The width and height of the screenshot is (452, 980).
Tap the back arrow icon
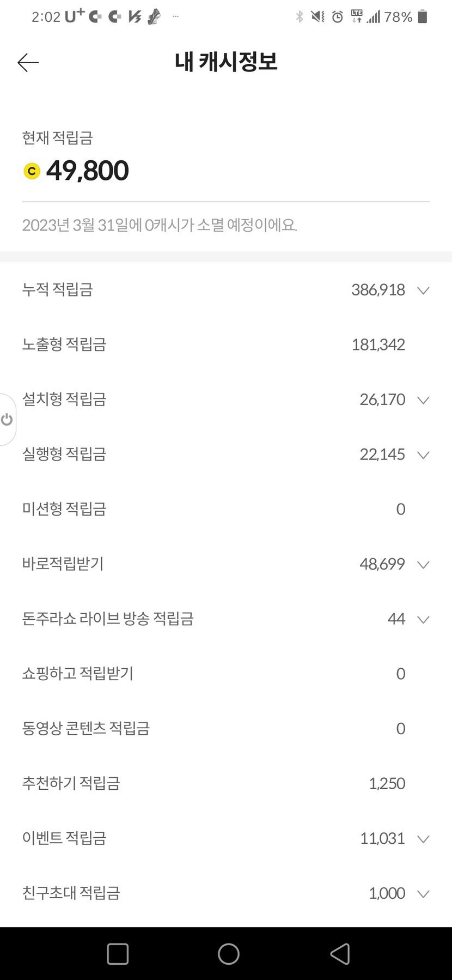pyautogui.click(x=28, y=63)
